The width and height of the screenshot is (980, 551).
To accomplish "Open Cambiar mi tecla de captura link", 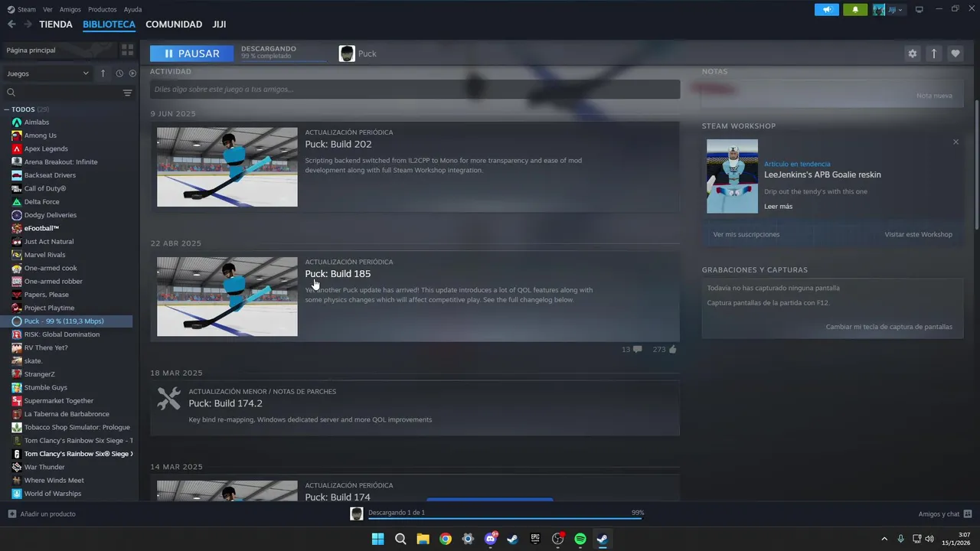I will [889, 327].
